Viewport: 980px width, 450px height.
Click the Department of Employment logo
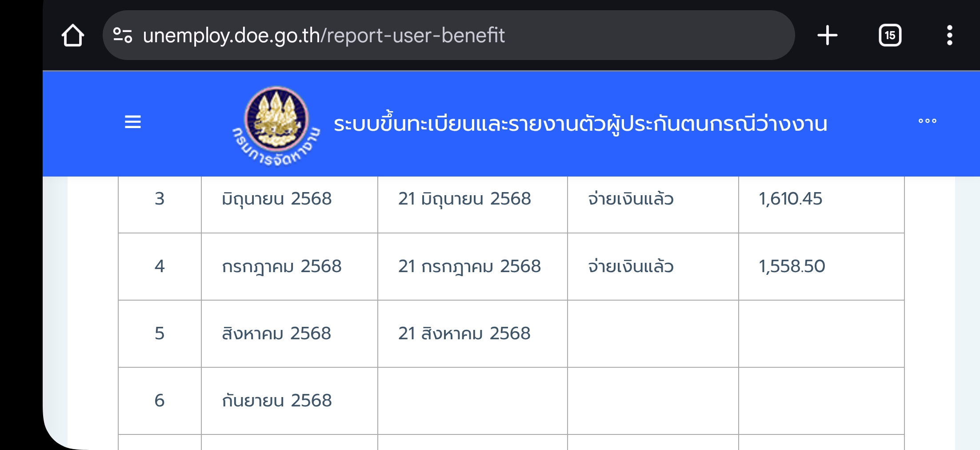coord(276,125)
